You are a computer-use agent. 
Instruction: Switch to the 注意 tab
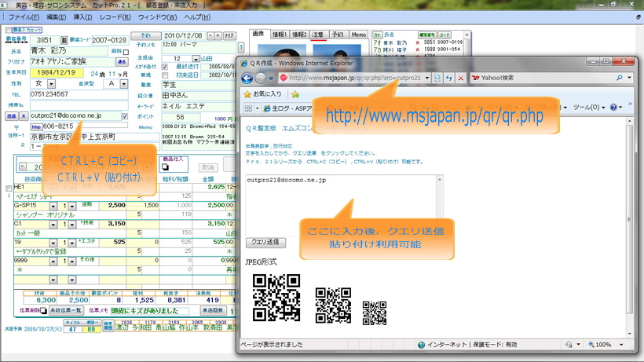click(x=318, y=35)
